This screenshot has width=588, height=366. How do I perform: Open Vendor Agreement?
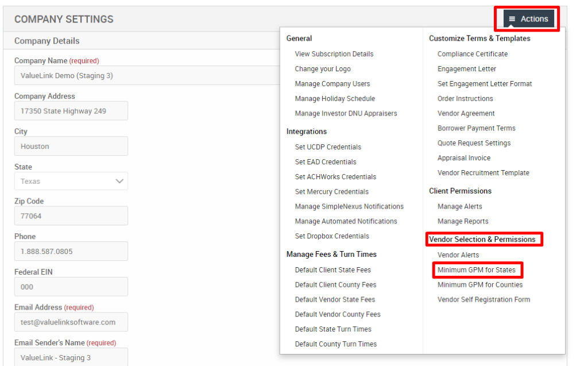click(466, 113)
